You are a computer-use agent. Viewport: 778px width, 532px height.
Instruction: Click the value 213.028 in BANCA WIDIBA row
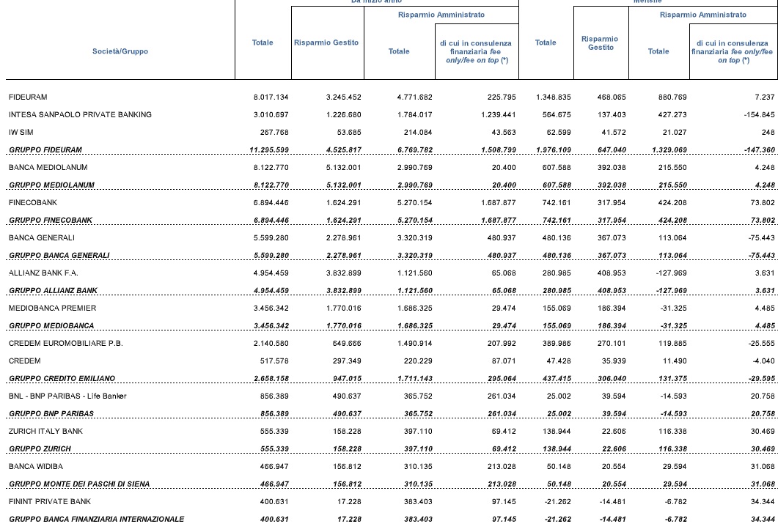pos(502,467)
